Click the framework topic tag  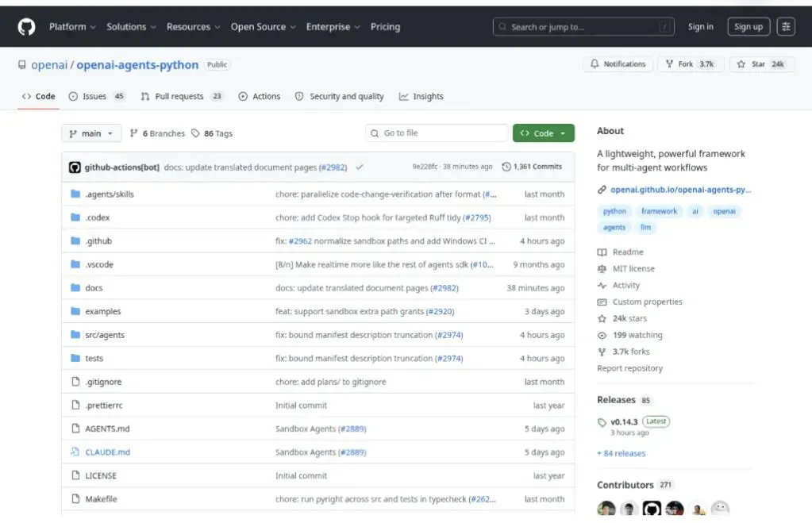659,211
